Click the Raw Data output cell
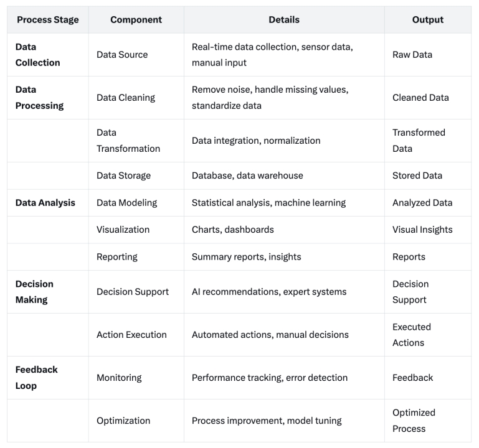 click(412, 55)
